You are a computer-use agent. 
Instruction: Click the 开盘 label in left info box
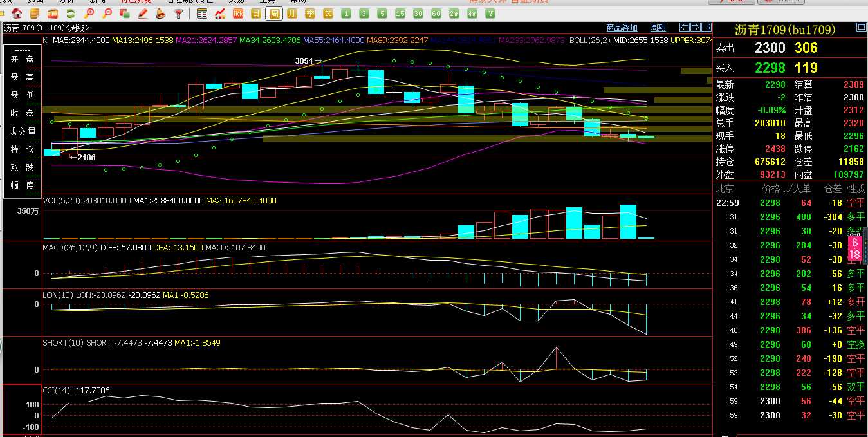coord(23,59)
